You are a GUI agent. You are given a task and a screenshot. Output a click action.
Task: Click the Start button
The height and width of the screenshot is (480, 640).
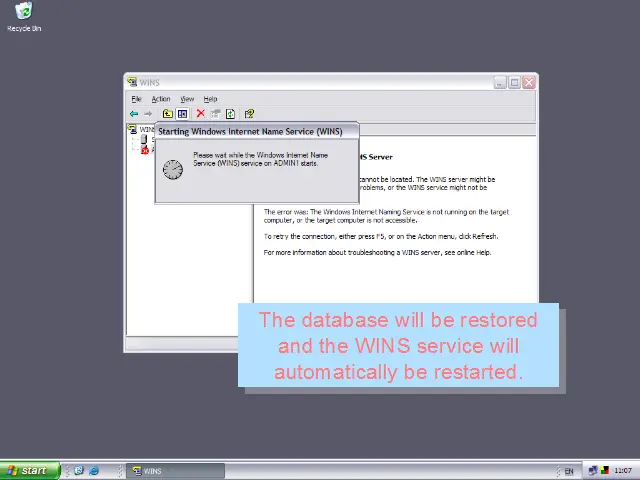[x=30, y=471]
